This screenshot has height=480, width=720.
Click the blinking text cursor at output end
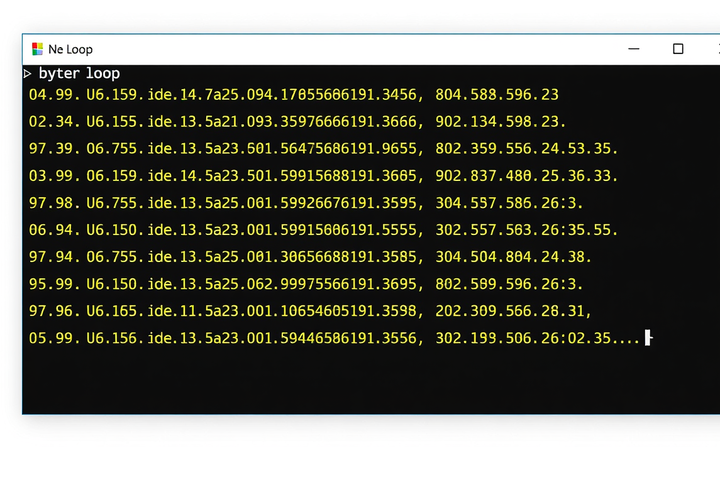click(648, 338)
